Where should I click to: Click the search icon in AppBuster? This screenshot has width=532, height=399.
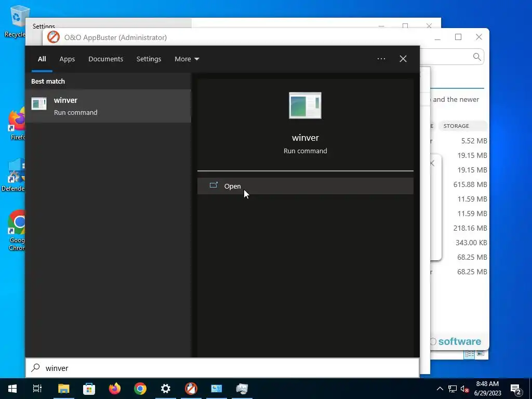tap(477, 57)
